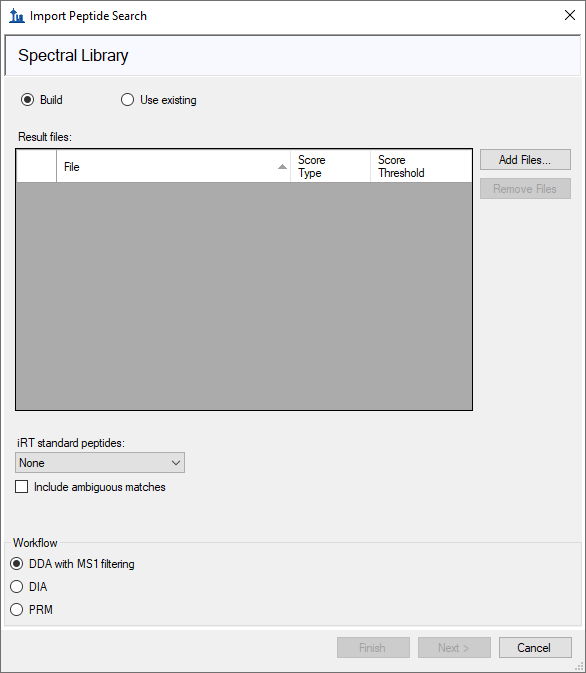Image resolution: width=586 pixels, height=673 pixels.
Task: Click the Score Type column header
Action: click(331, 167)
